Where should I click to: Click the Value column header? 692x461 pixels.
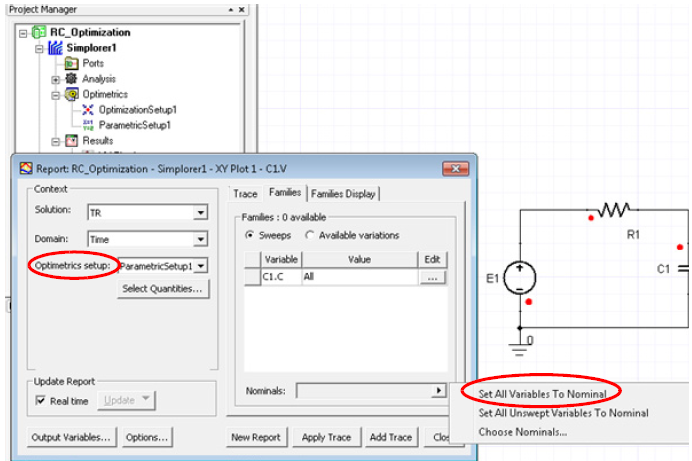(x=360, y=259)
